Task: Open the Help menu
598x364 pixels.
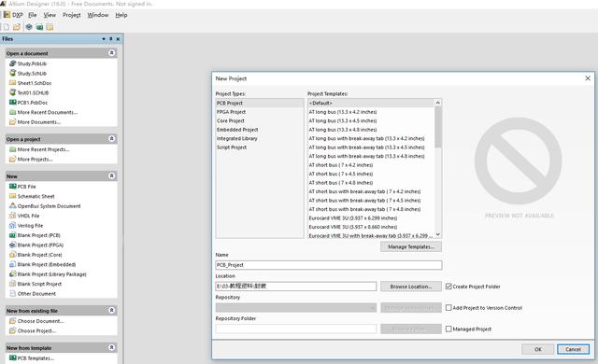Action: pyautogui.click(x=121, y=15)
